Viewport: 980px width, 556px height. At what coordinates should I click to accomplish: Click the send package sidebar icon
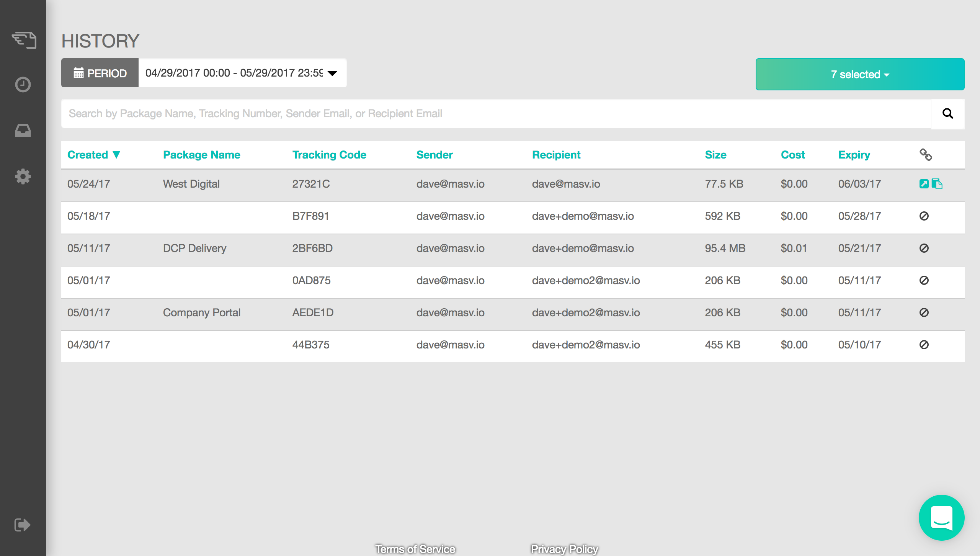click(x=24, y=40)
